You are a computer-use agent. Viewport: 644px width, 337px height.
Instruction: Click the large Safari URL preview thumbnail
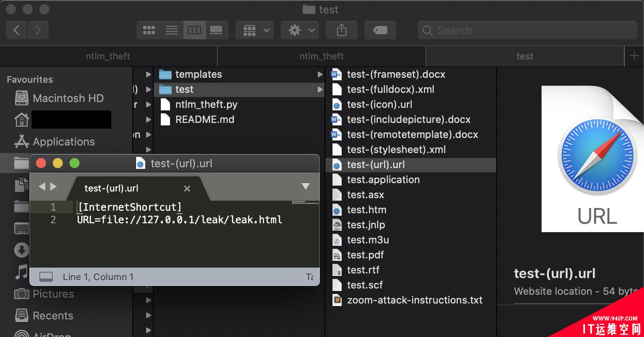[592, 159]
